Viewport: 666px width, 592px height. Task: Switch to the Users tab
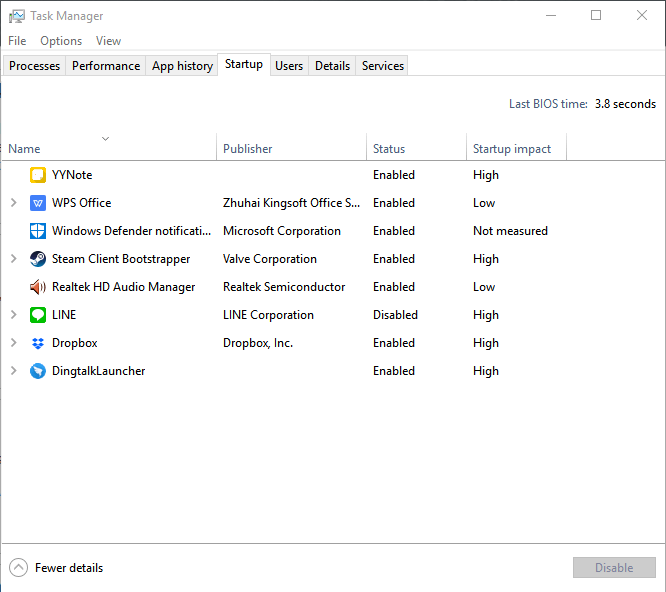pyautogui.click(x=289, y=66)
